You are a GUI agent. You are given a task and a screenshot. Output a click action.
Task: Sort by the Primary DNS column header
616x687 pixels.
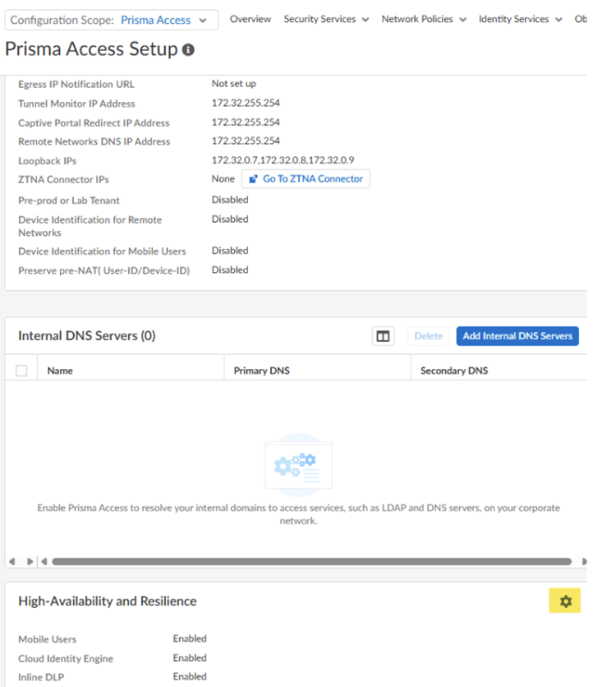click(x=262, y=371)
